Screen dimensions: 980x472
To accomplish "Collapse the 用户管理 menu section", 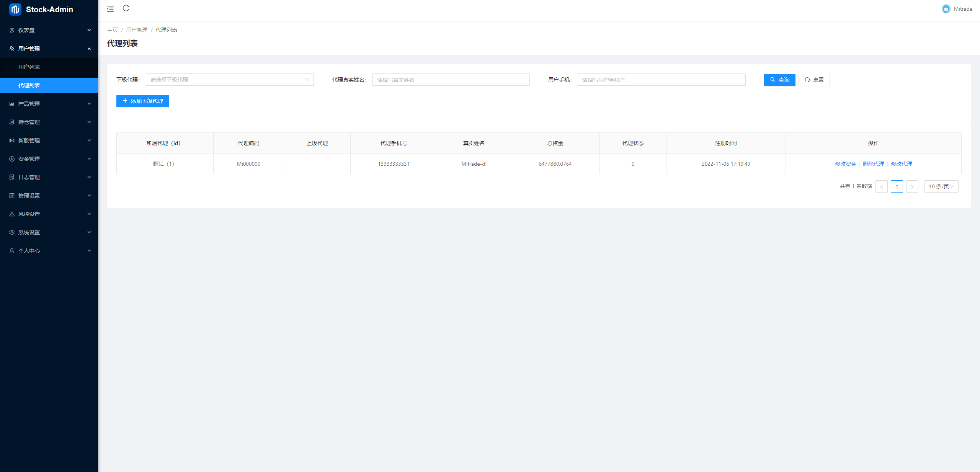I will [49, 49].
